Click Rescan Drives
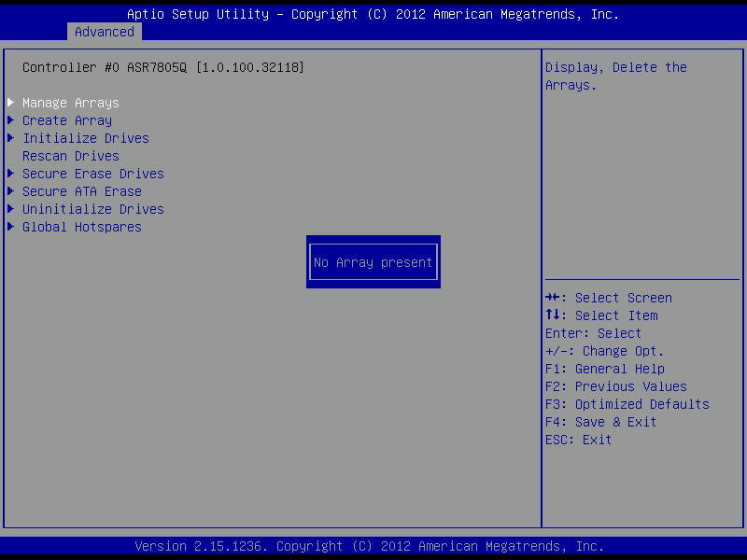Image resolution: width=747 pixels, height=560 pixels. pyautogui.click(x=71, y=156)
